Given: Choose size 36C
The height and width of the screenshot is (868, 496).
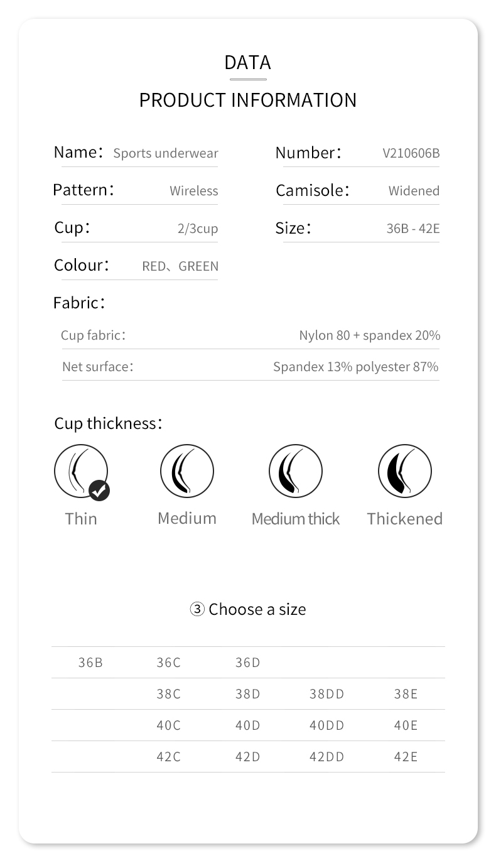Looking at the screenshot, I should tap(168, 663).
